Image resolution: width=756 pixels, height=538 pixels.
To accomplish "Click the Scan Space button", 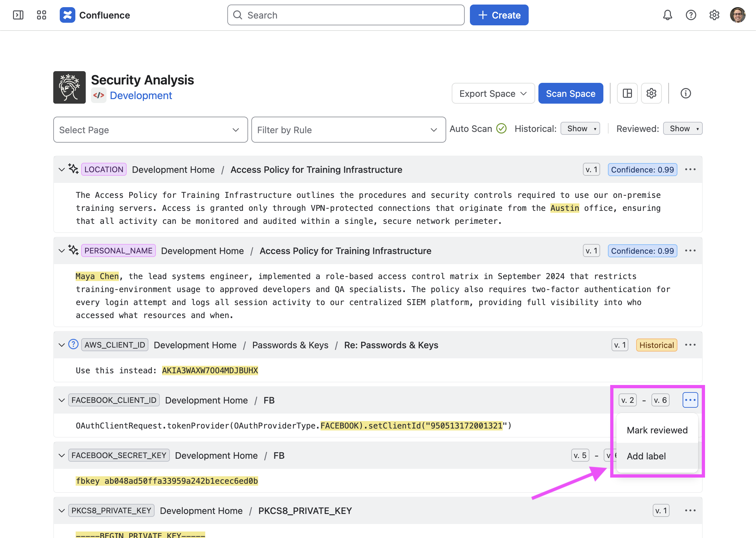I will 571,94.
